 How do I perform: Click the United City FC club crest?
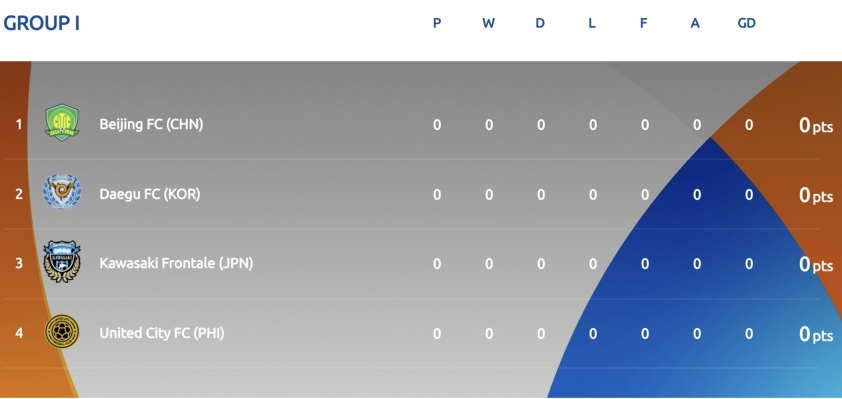(x=62, y=331)
